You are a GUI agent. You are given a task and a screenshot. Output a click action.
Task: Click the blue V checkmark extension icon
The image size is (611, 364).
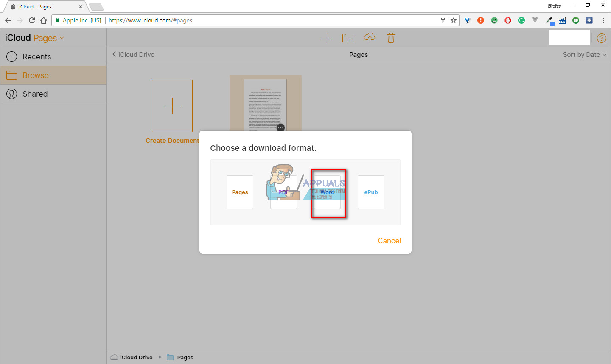(x=467, y=20)
